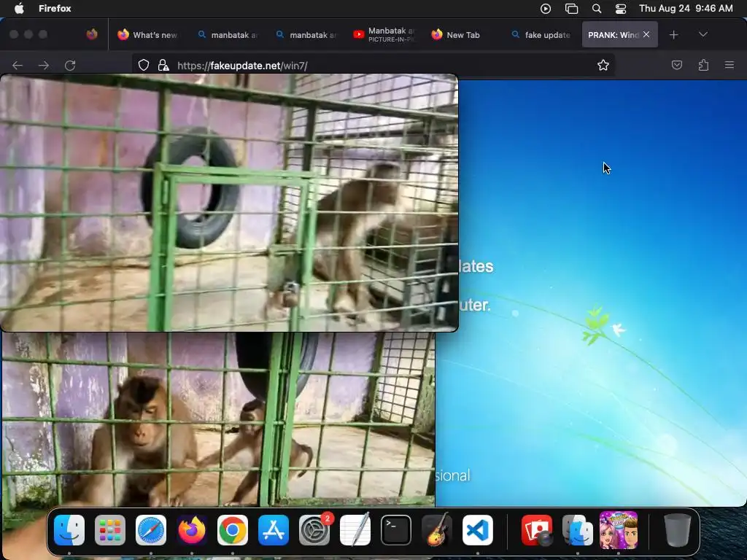Open TextEdit from the Dock
This screenshot has height=560, width=747.
coord(355,530)
